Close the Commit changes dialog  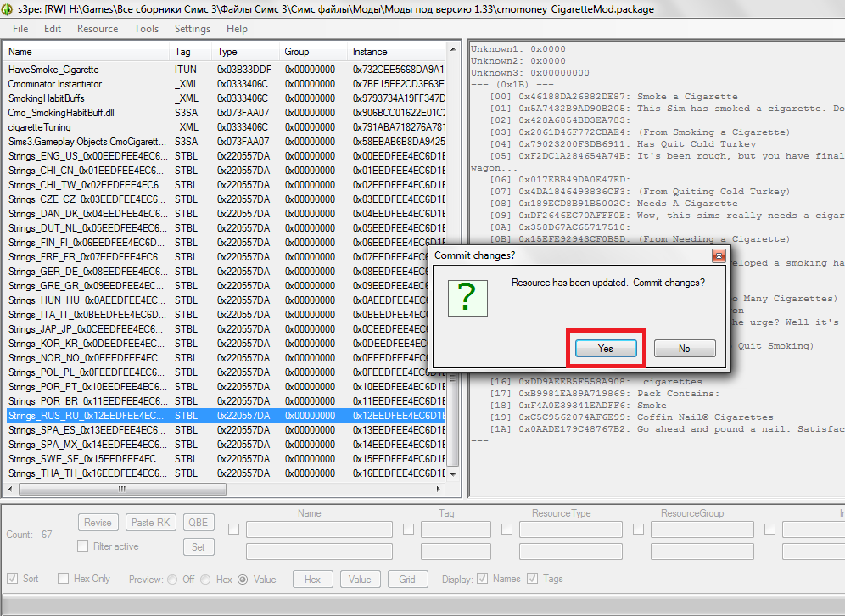click(719, 255)
